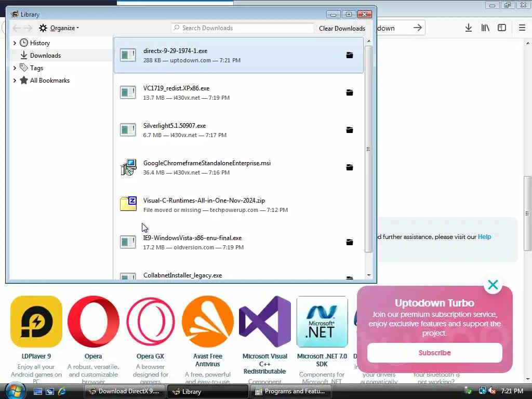Select Tags in the Library sidebar
This screenshot has height=399, width=532.
coord(36,68)
